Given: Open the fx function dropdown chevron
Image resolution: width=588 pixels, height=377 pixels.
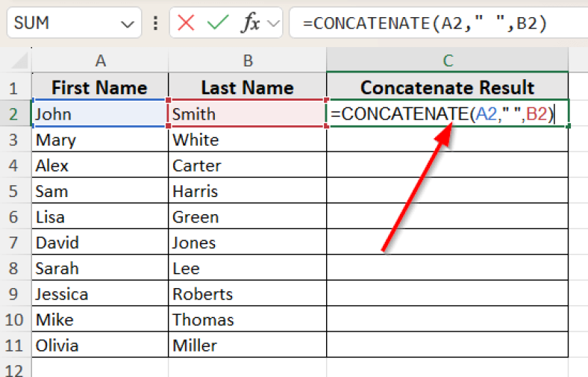Looking at the screenshot, I should tap(273, 24).
